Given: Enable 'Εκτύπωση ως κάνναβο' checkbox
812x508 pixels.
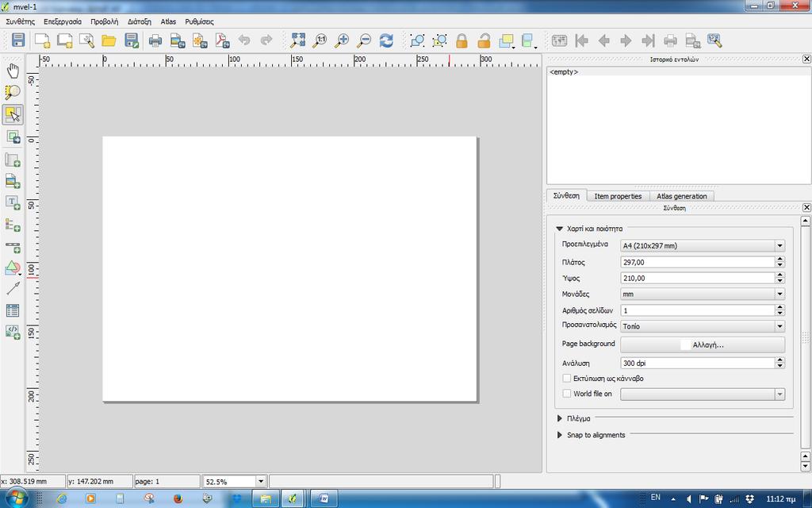Looking at the screenshot, I should pyautogui.click(x=566, y=379).
